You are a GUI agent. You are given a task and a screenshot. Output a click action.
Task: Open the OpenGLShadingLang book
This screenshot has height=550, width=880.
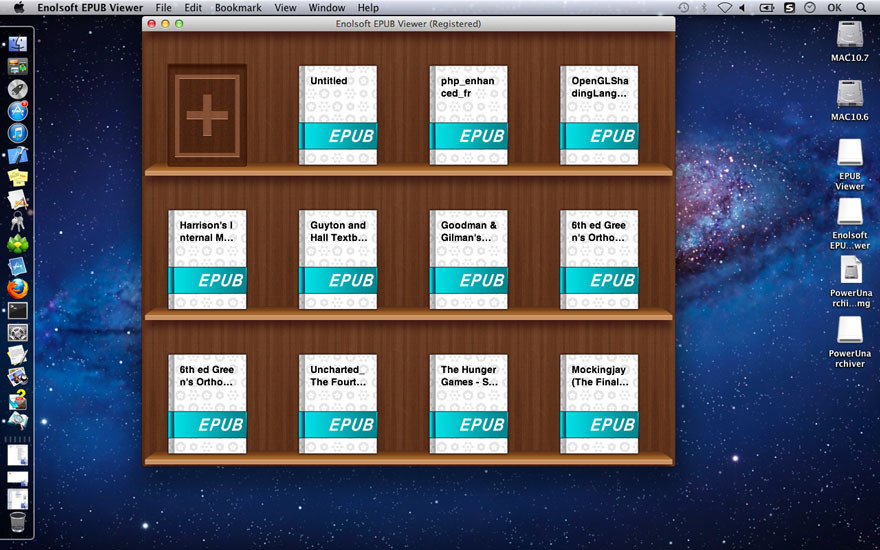pyautogui.click(x=599, y=115)
